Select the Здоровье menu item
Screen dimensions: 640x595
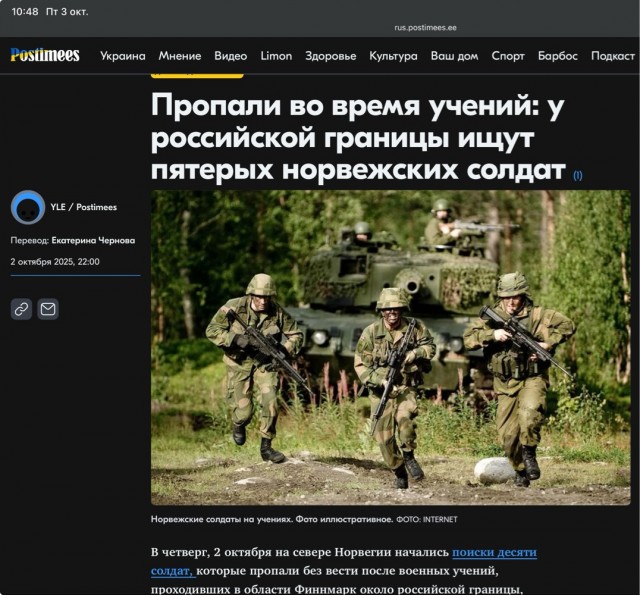point(331,56)
